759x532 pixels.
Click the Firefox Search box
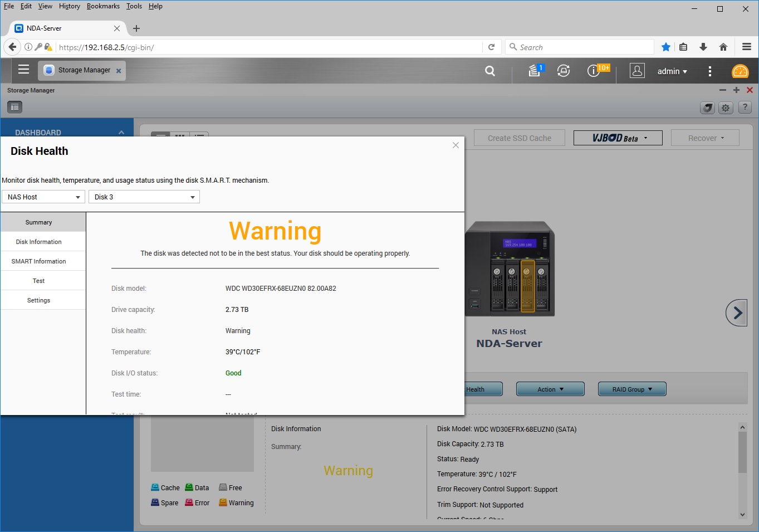(579, 47)
